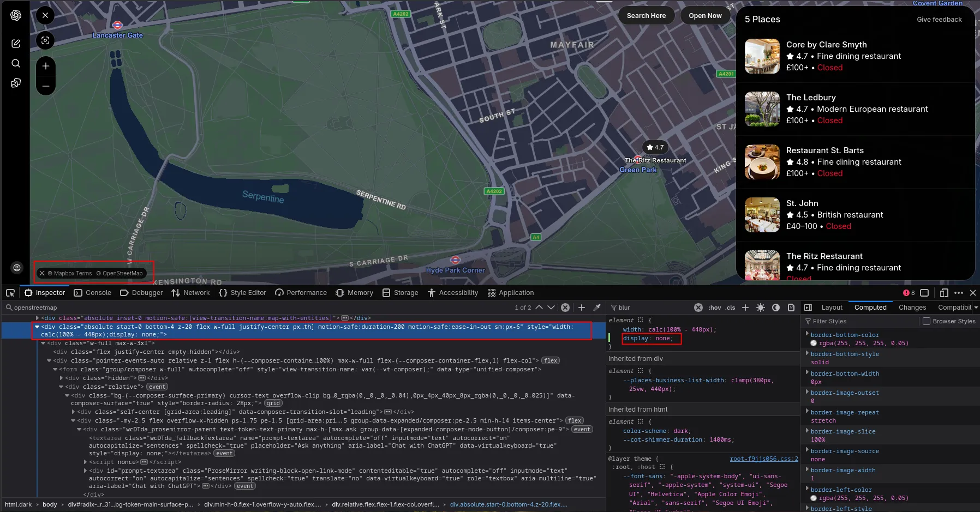Image resolution: width=980 pixels, height=512 pixels.
Task: Switch to the Debugger tab
Action: click(x=141, y=293)
